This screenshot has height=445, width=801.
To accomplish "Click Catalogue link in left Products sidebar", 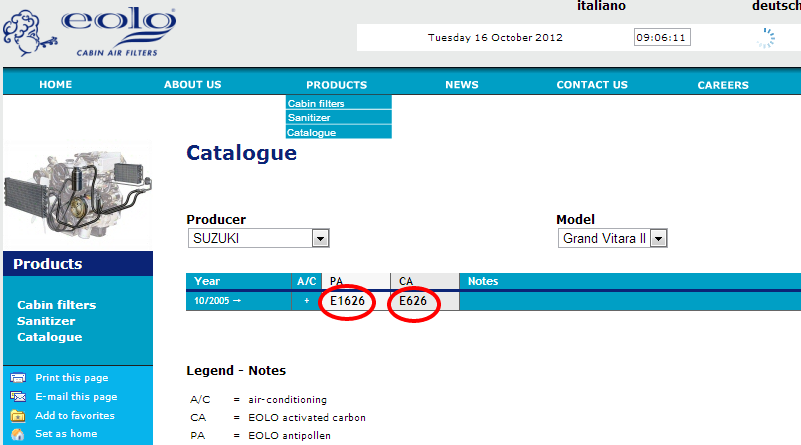I will point(49,337).
